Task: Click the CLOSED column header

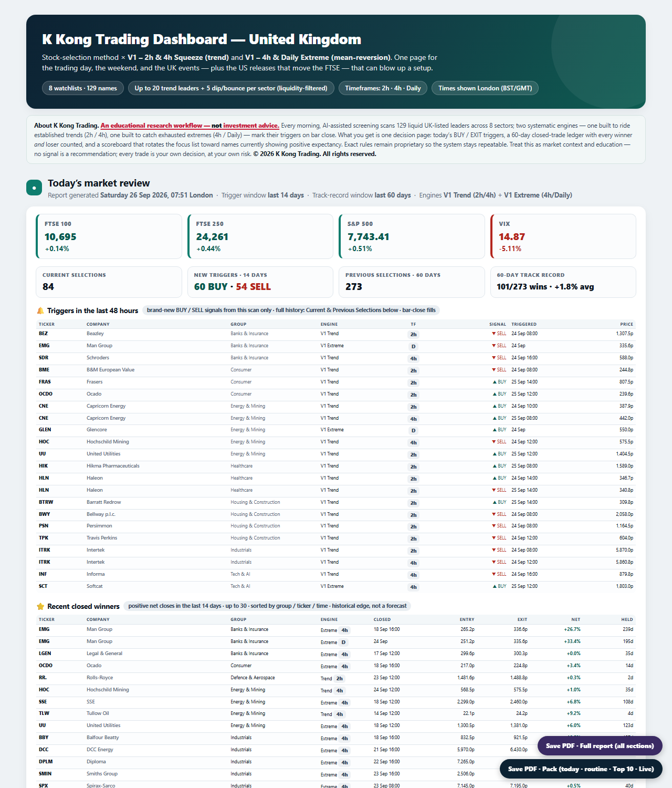Action: pos(382,619)
